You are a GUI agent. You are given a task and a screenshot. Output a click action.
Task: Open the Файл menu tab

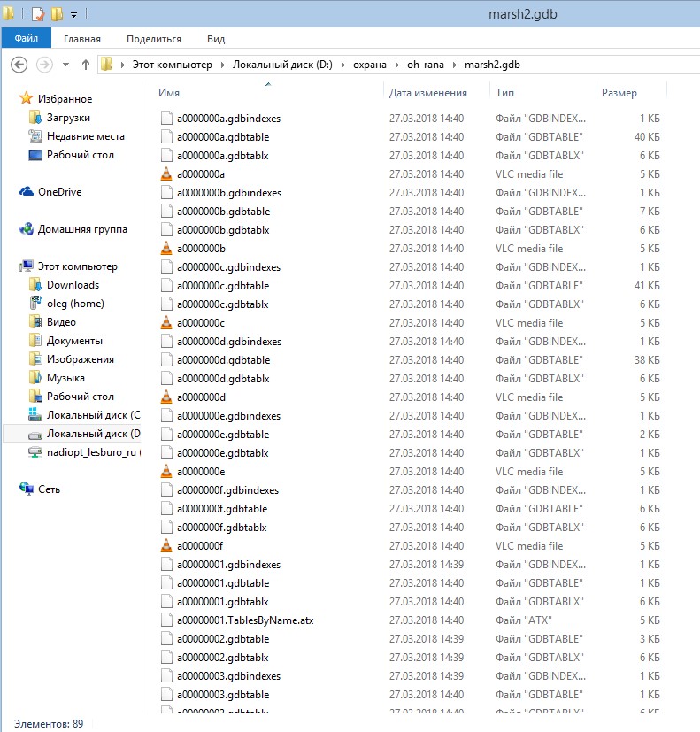tap(27, 38)
